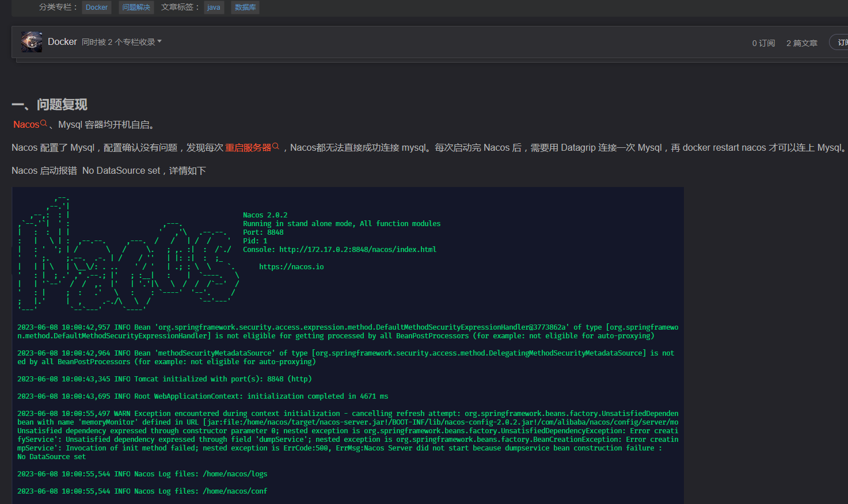The height and width of the screenshot is (504, 848).
Task: Click the 重启服务器 search keyword link
Action: 248,148
